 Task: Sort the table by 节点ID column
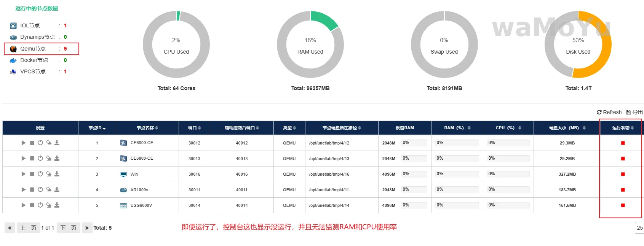click(97, 128)
